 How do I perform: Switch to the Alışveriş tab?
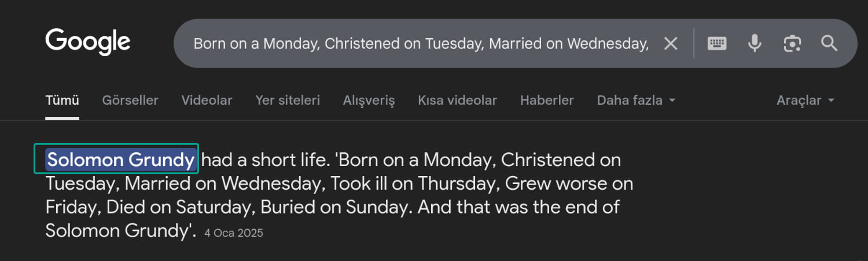pos(369,100)
